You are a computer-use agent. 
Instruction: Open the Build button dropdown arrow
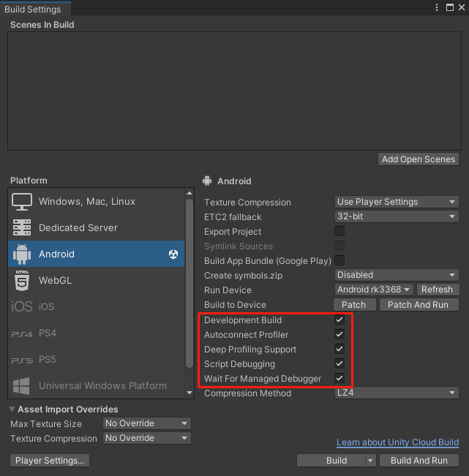[x=371, y=461]
